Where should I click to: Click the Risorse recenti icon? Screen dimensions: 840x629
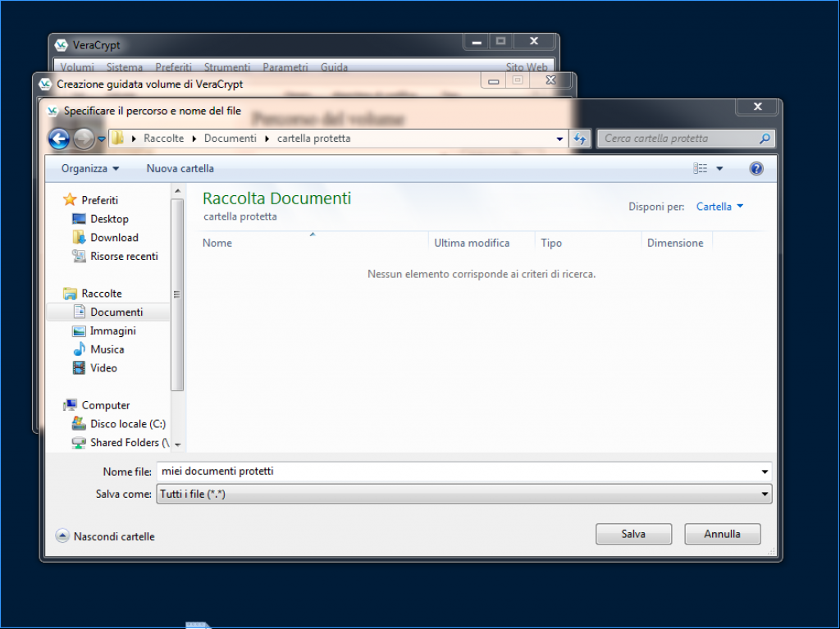click(x=79, y=256)
